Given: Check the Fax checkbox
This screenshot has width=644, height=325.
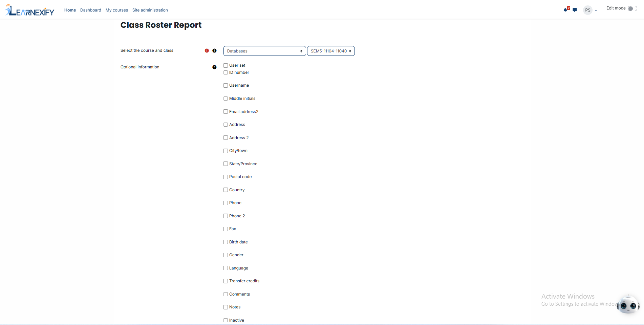Looking at the screenshot, I should pos(226,229).
